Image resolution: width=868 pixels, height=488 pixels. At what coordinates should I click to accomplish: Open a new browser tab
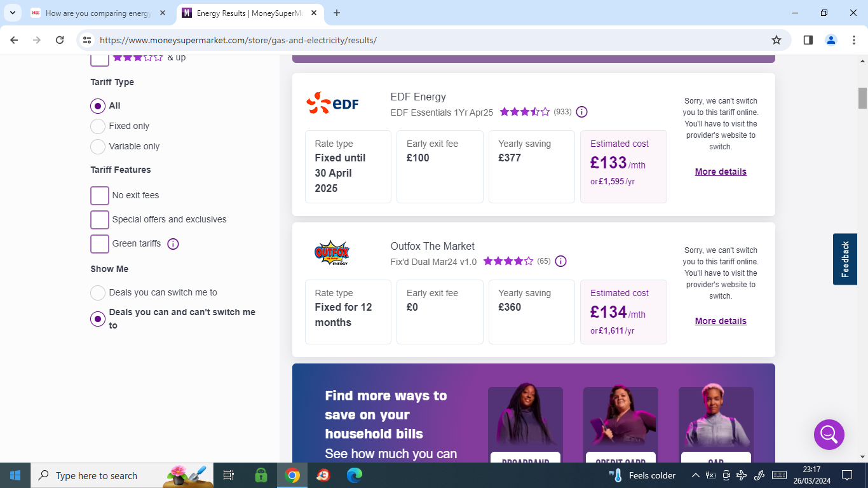(337, 13)
